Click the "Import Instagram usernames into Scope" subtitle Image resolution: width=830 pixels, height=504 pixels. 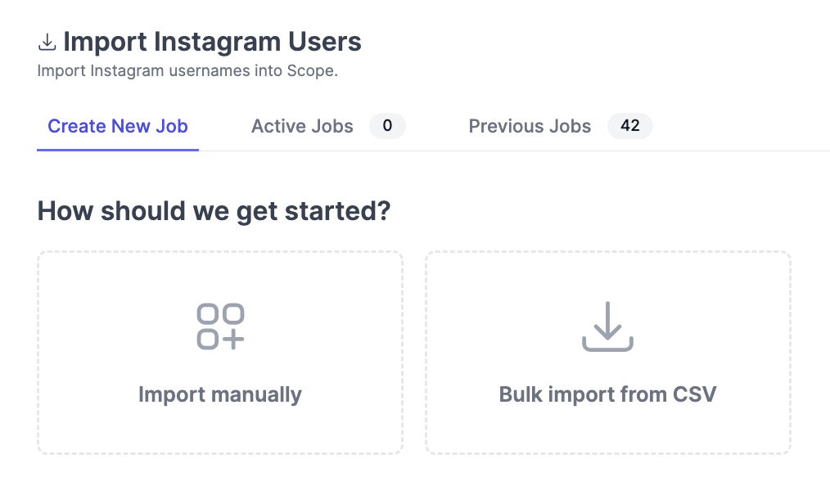coord(187,71)
